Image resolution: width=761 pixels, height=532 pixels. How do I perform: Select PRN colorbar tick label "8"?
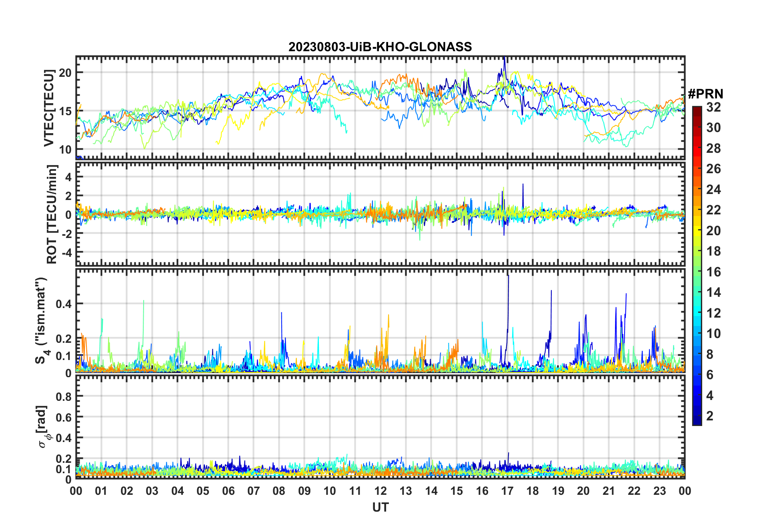(x=710, y=354)
